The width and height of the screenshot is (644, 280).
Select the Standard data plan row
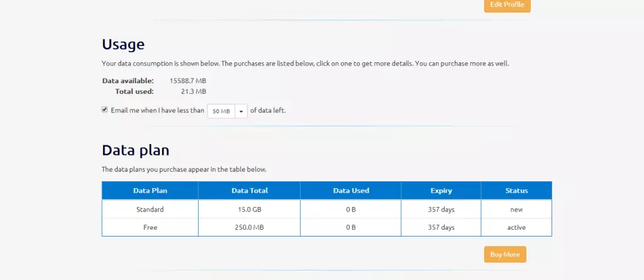[x=150, y=209]
